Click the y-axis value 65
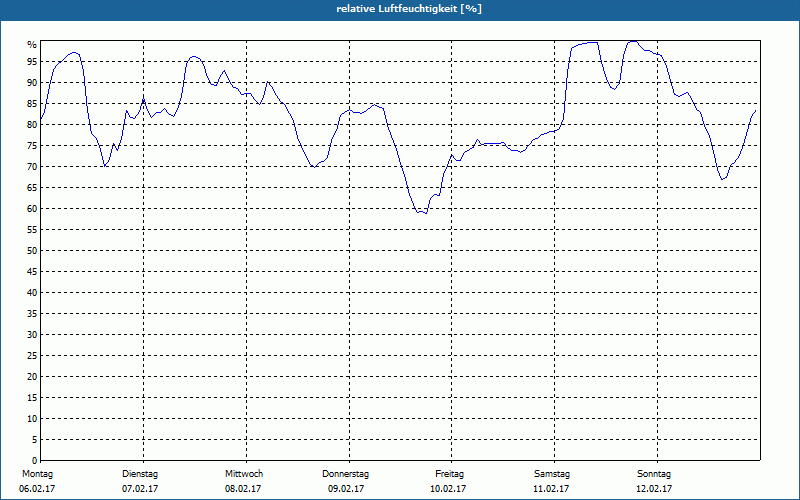800x500 pixels. click(x=32, y=188)
